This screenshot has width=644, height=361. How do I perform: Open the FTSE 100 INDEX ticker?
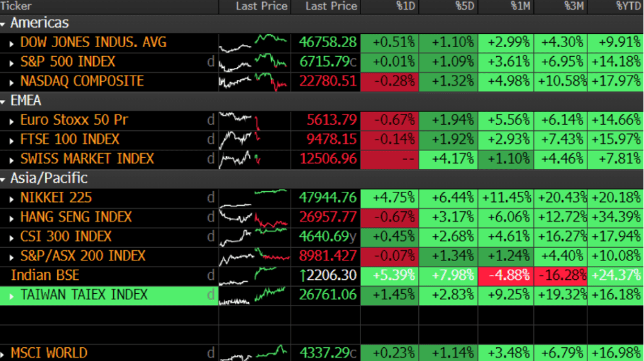pyautogui.click(x=69, y=140)
